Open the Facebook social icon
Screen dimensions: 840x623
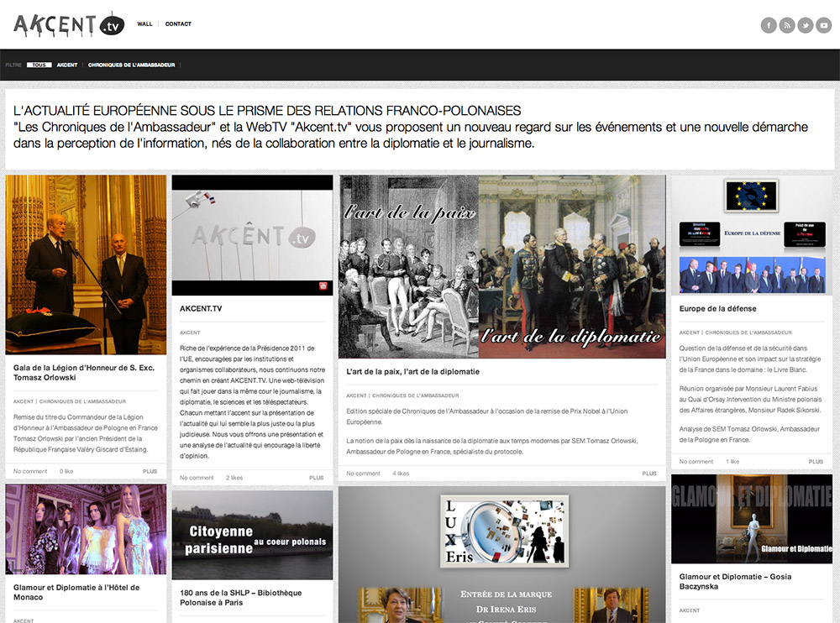click(x=769, y=25)
